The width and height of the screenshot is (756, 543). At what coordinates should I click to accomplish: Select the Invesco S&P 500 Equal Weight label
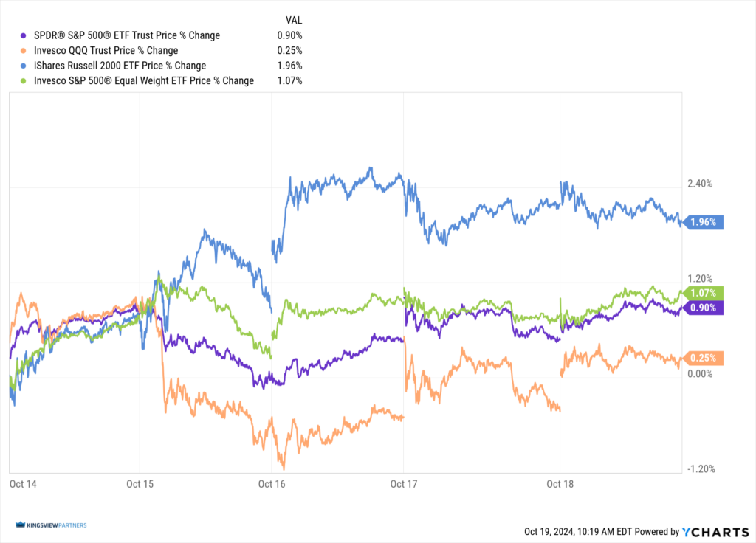click(144, 81)
